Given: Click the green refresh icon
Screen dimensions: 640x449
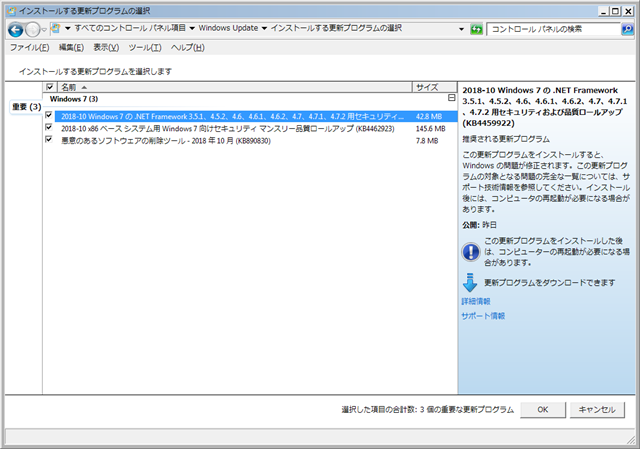Looking at the screenshot, I should coord(476,29).
